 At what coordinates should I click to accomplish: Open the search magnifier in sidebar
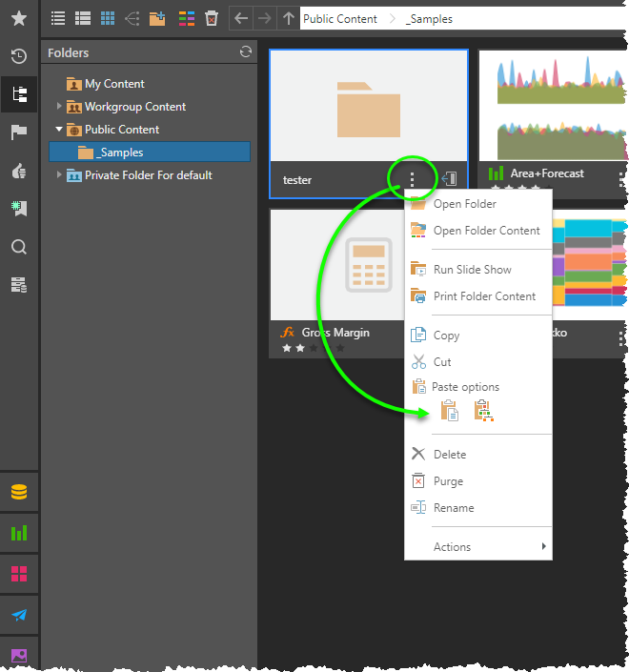(18, 247)
